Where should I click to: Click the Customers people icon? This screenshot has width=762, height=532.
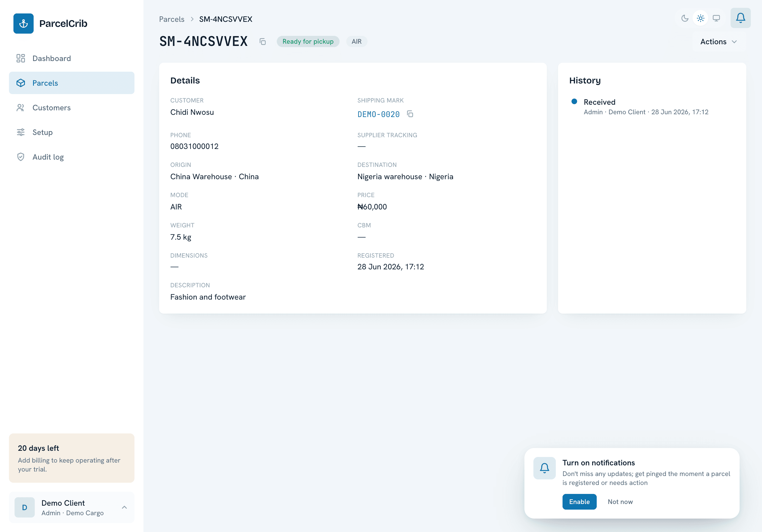coord(20,108)
